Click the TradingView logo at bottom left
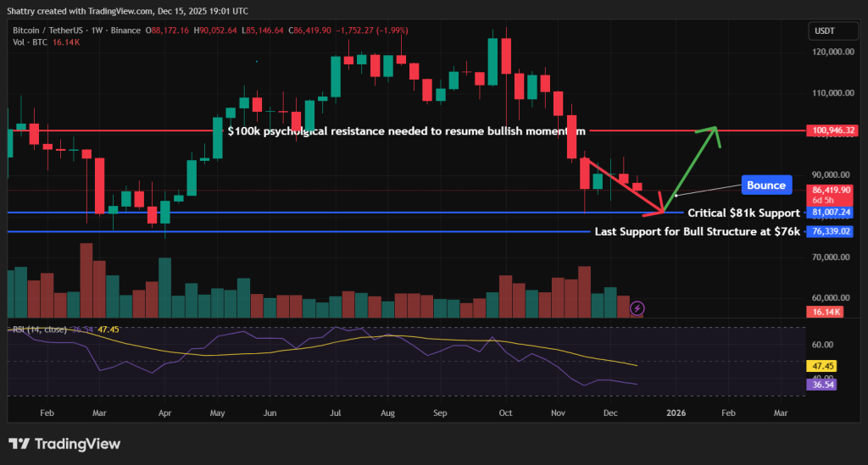The width and height of the screenshot is (868, 465). pyautogui.click(x=64, y=444)
